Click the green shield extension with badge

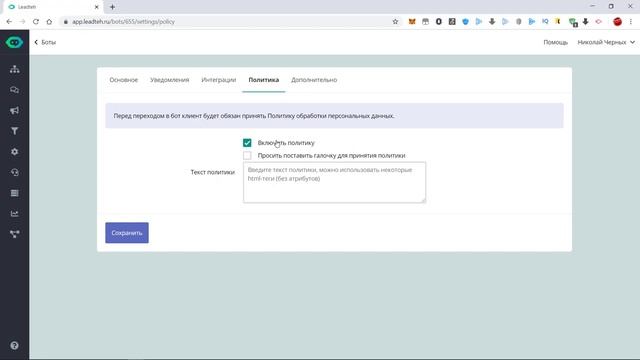(x=573, y=22)
